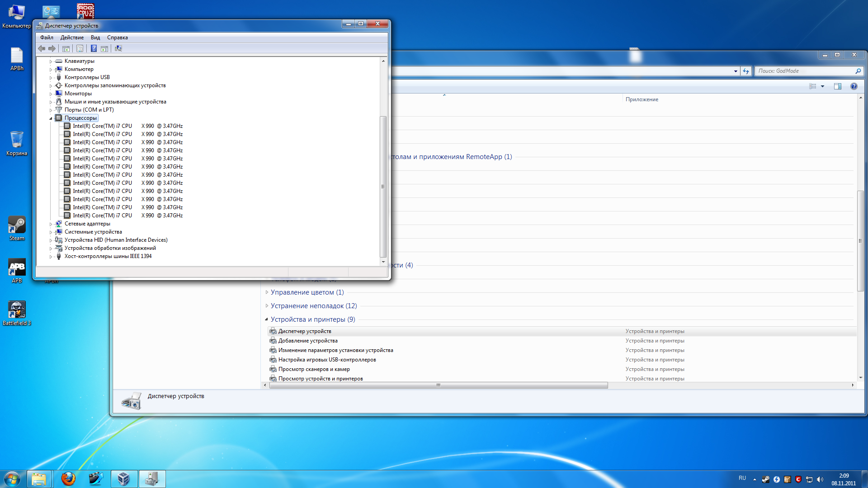Click the Back arrow in Device Manager toolbar
Screen dimensions: 868x488
(42, 48)
